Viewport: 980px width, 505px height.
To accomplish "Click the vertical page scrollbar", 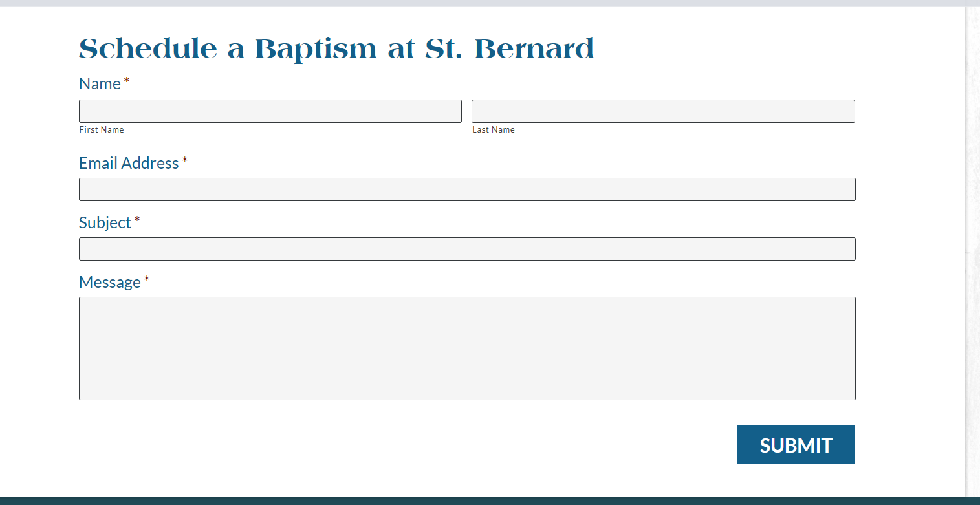I will tap(972, 252).
